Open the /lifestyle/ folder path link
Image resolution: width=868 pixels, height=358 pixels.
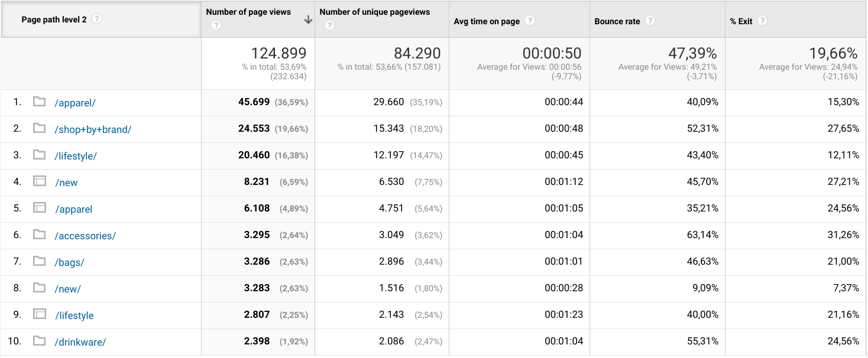76,156
